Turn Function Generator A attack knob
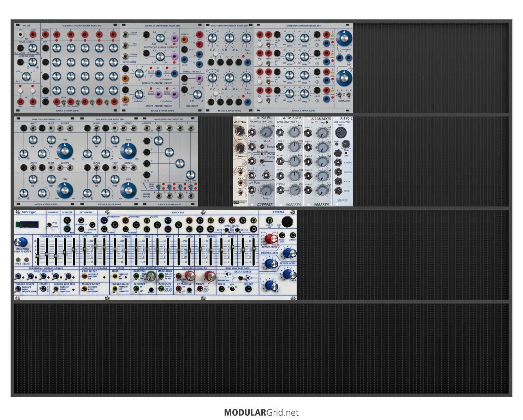 click(x=290, y=38)
